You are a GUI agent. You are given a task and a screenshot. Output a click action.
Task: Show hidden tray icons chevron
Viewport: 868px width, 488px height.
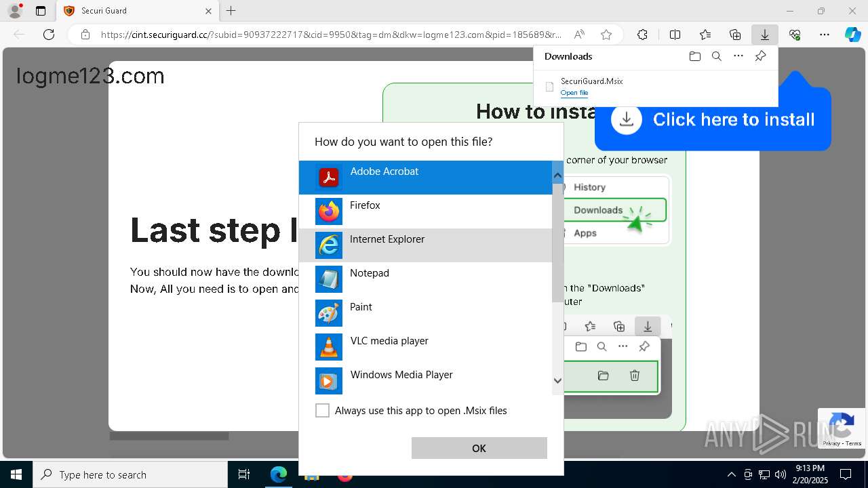731,474
